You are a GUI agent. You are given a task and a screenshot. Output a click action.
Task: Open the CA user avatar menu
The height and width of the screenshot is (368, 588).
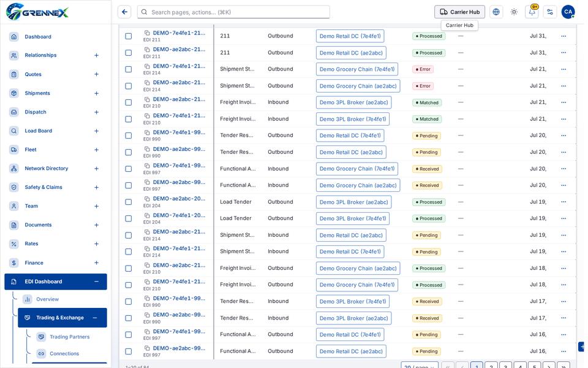(568, 12)
